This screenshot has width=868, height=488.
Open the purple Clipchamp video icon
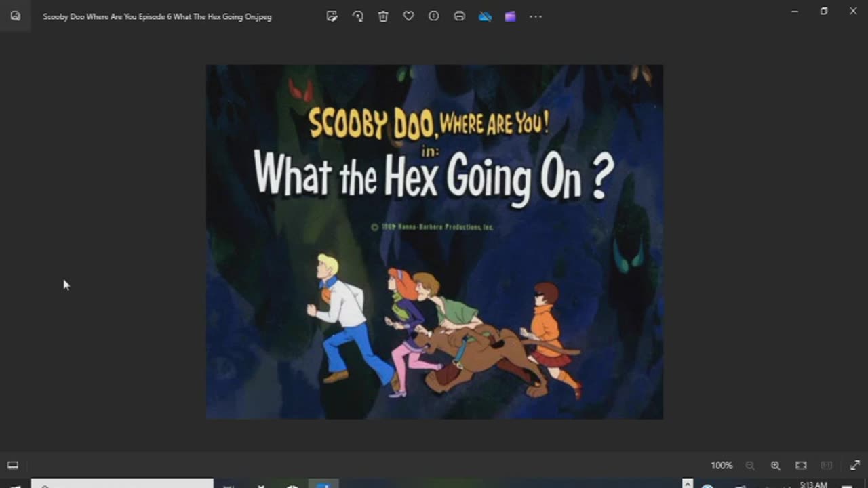click(x=510, y=16)
